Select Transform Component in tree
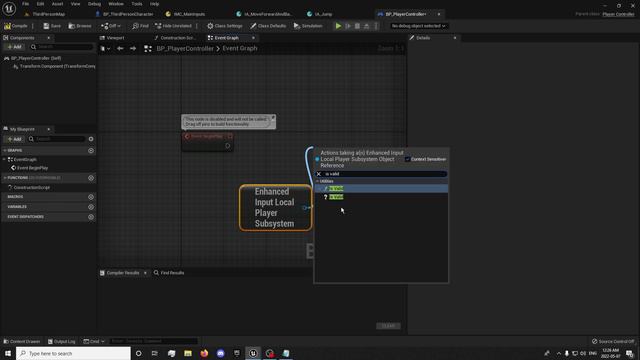640x360 pixels. coord(57,66)
